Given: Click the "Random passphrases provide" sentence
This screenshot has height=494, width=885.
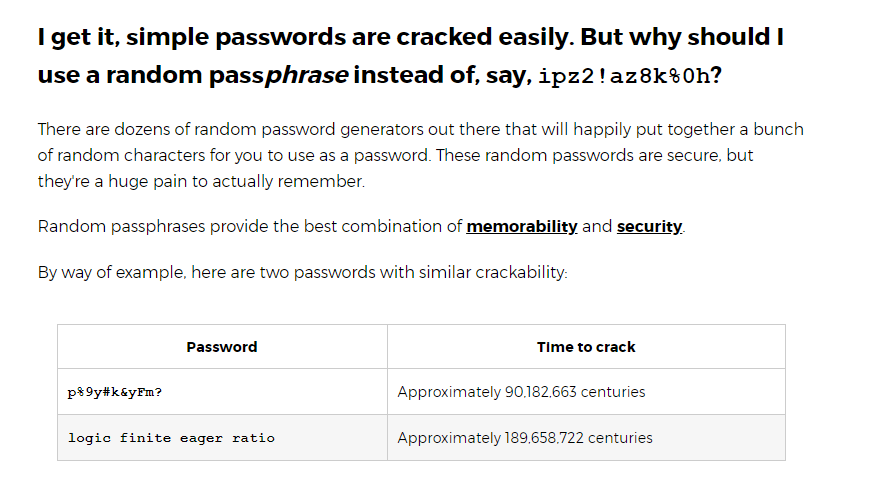Looking at the screenshot, I should pyautogui.click(x=250, y=226).
